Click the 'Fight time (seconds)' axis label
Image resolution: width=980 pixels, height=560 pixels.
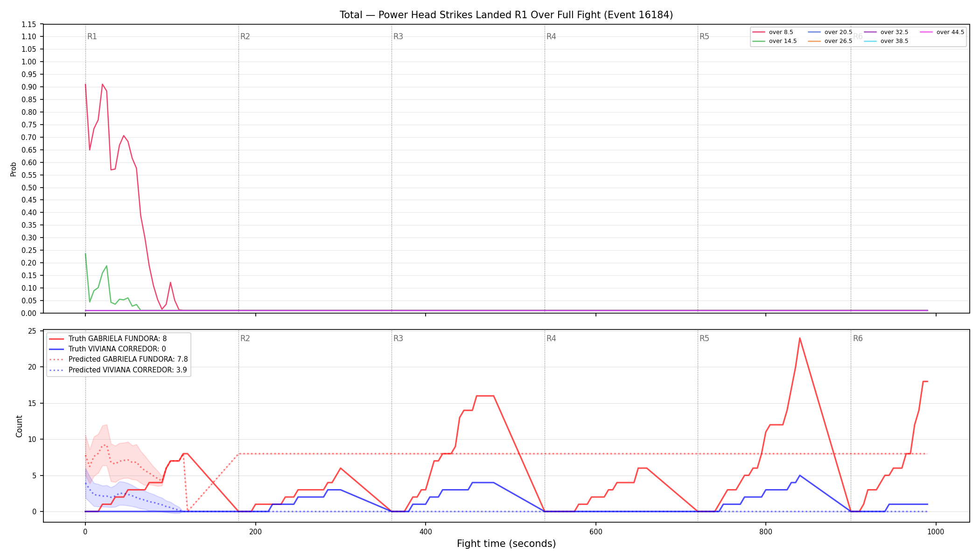coord(506,544)
